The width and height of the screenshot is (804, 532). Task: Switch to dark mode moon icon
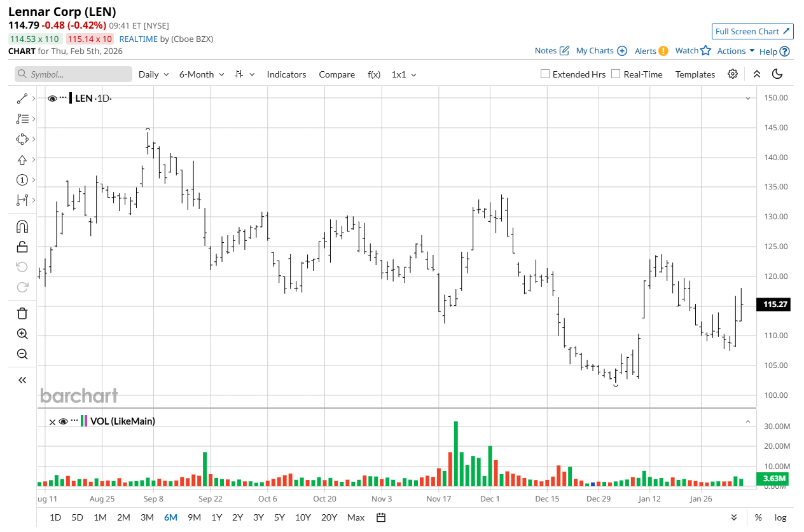tap(777, 74)
